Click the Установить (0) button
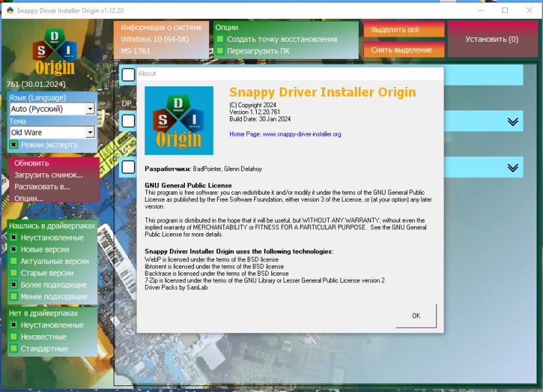Screen dimensions: 543x392 492,39
